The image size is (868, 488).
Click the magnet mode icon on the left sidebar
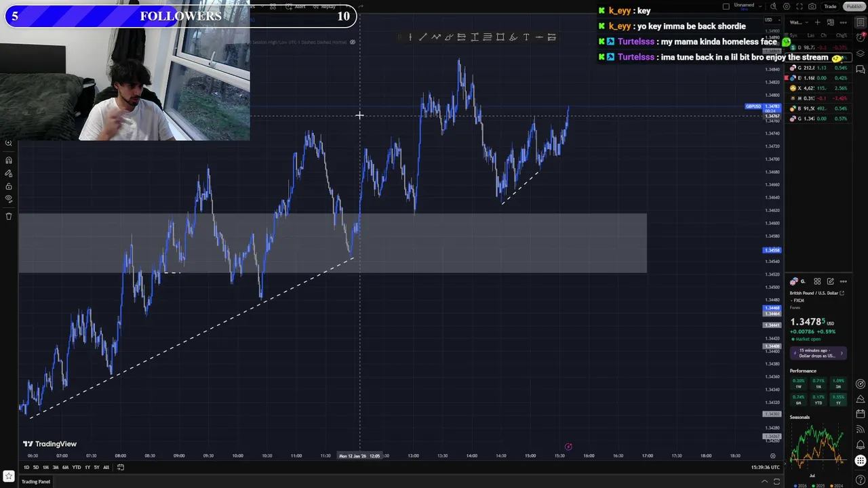(x=9, y=160)
